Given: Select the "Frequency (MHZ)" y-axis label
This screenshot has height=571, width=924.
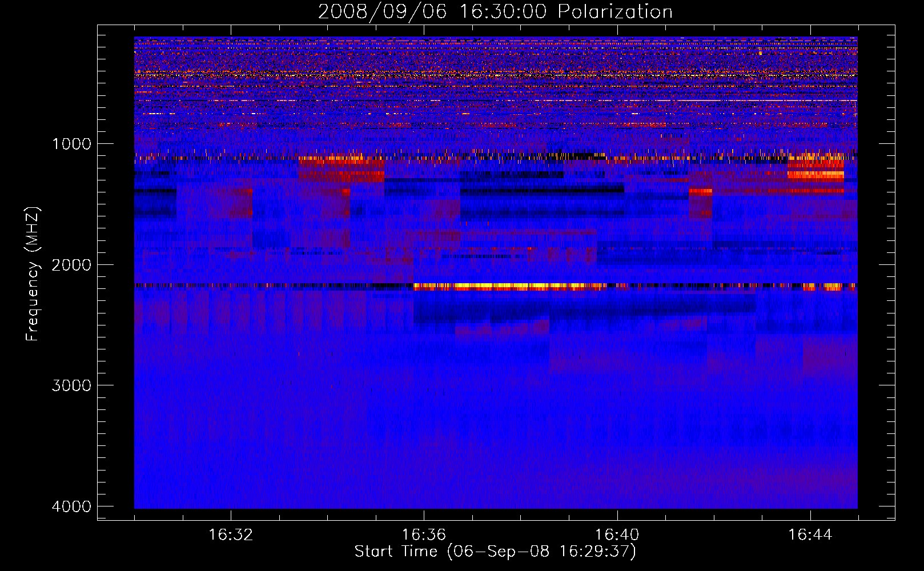Looking at the screenshot, I should point(33,274).
